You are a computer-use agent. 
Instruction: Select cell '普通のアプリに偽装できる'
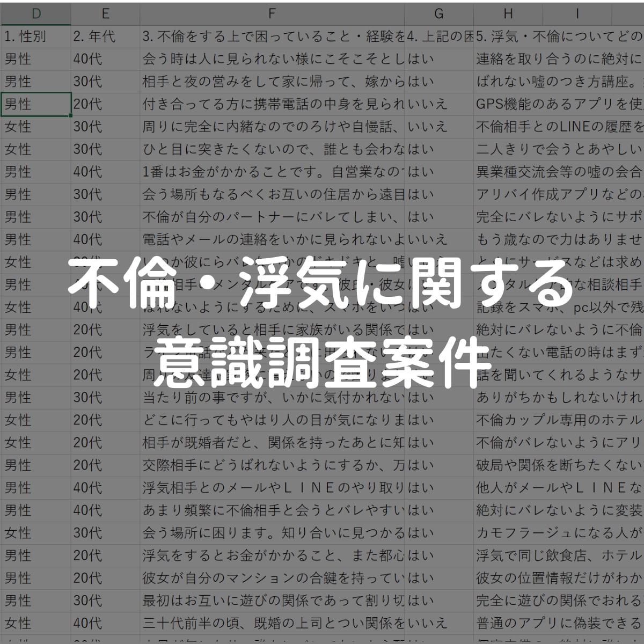[x=559, y=623]
